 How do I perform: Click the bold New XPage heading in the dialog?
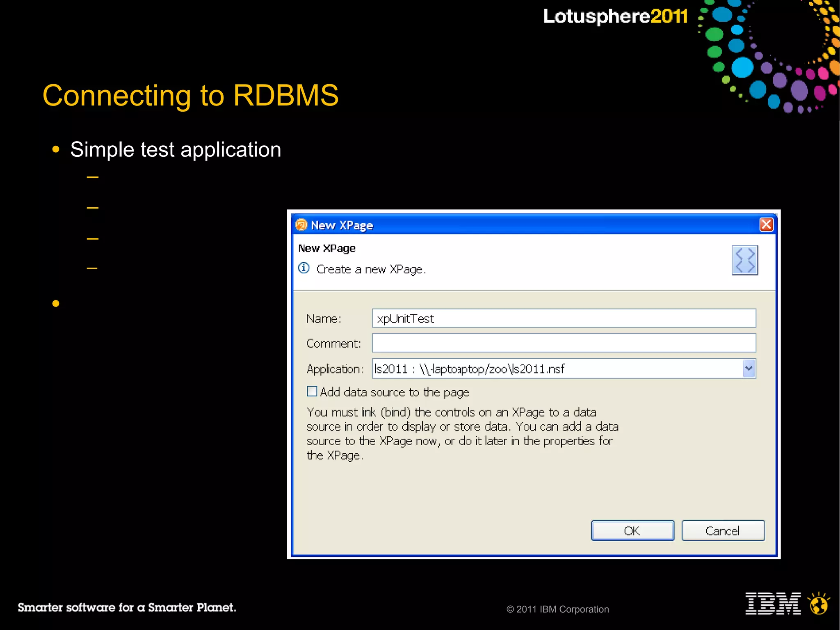(x=327, y=248)
